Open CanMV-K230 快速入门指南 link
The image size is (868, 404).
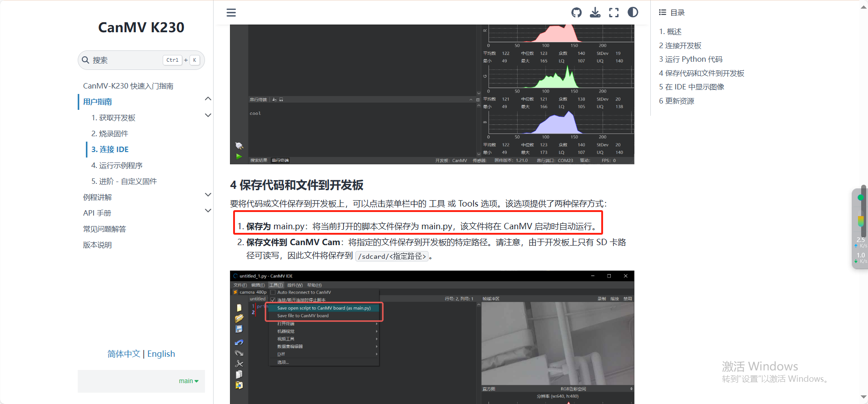pyautogui.click(x=128, y=86)
